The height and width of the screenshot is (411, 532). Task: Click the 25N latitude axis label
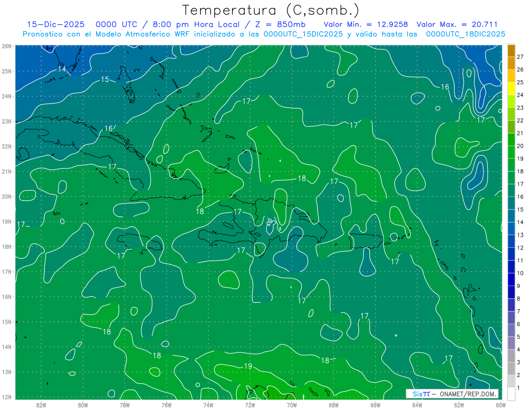pos(7,71)
